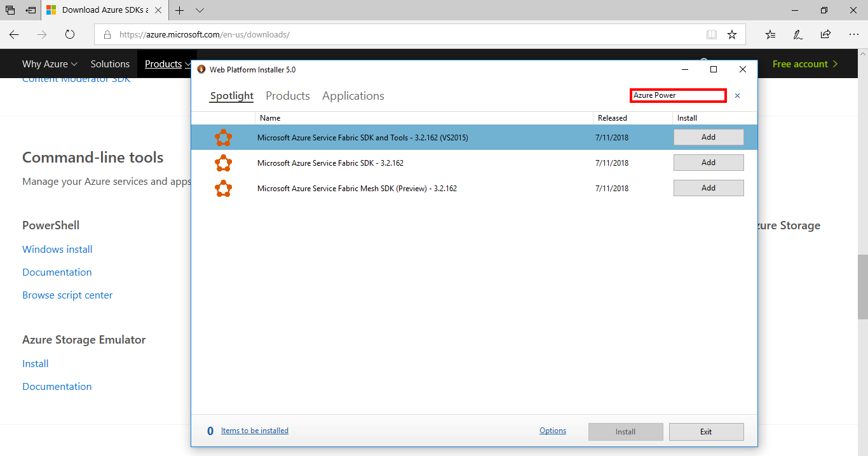Click the Microsoft logo favicon on browser tab
Viewport: 868px width, 456px height.
(x=51, y=10)
